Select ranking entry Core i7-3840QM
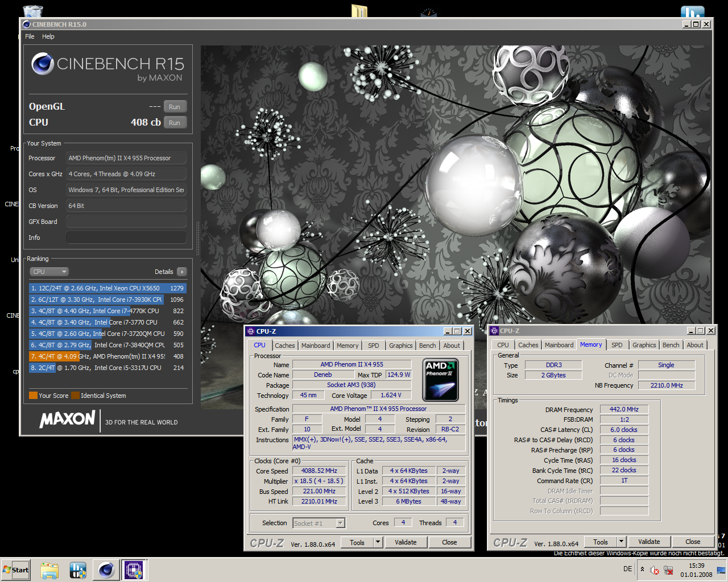Image resolution: width=728 pixels, height=582 pixels. pos(107,345)
